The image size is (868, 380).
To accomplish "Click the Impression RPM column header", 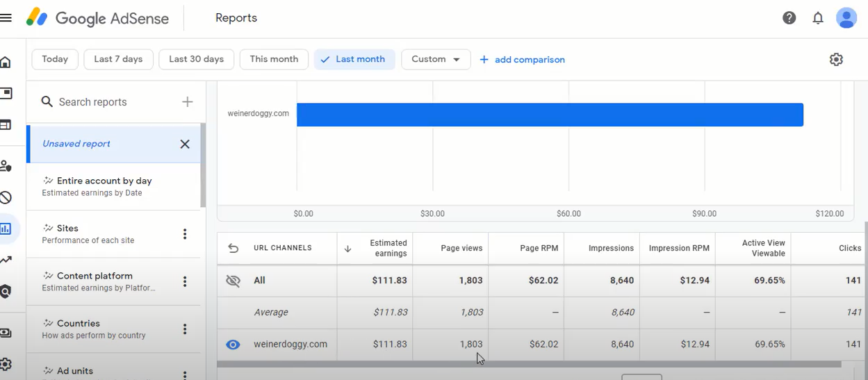I will coord(679,248).
